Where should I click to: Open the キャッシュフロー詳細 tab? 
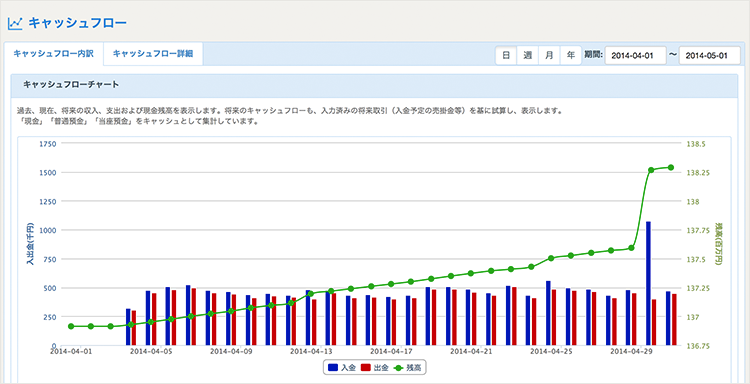pos(153,54)
